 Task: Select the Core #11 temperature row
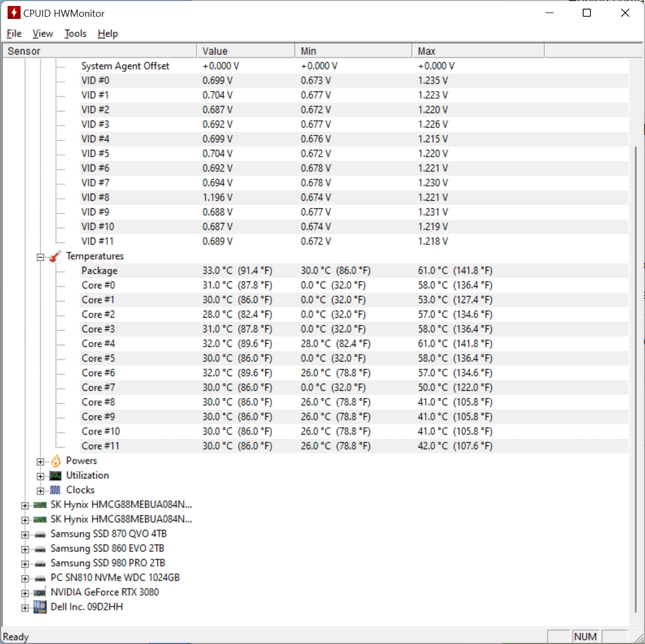tap(354, 446)
